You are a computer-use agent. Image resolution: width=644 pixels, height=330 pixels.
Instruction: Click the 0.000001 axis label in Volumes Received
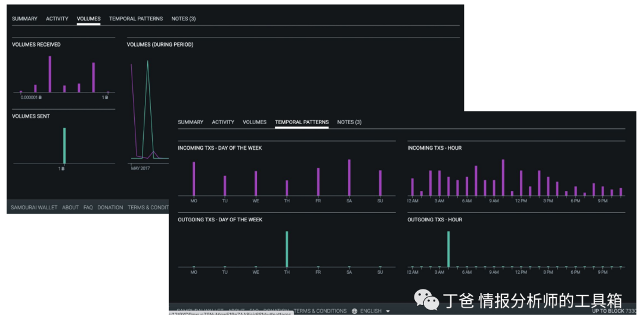pyautogui.click(x=31, y=97)
